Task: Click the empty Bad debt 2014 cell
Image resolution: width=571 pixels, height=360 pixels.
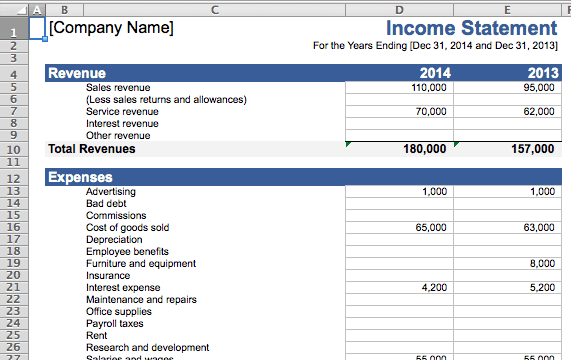Action: click(x=399, y=204)
